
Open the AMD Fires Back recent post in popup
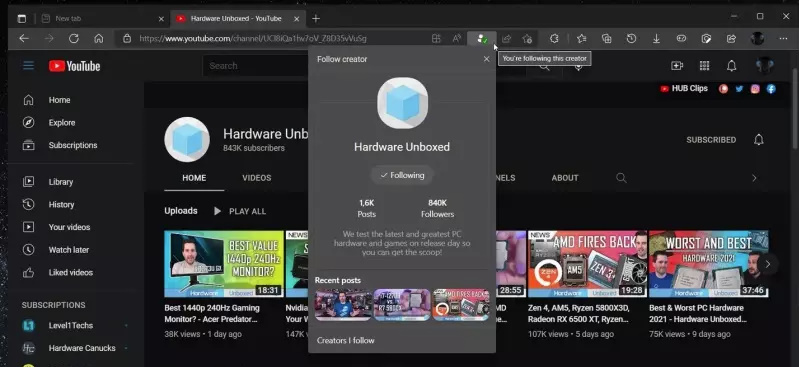pyautogui.click(x=461, y=305)
